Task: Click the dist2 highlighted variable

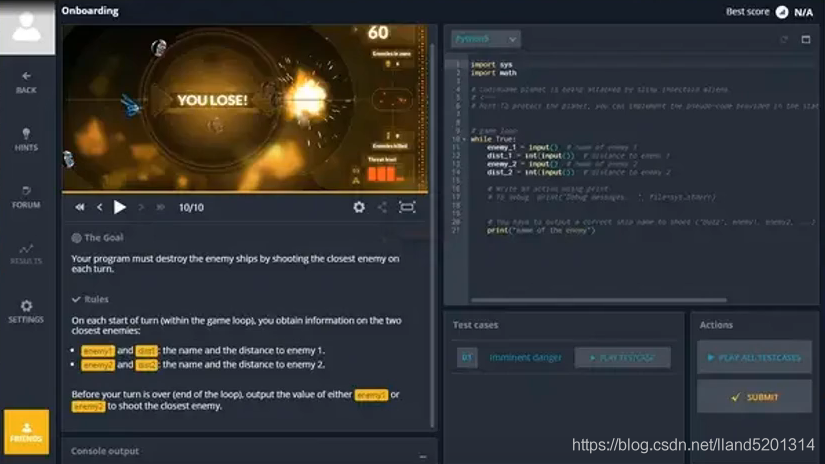Action: [x=146, y=365]
